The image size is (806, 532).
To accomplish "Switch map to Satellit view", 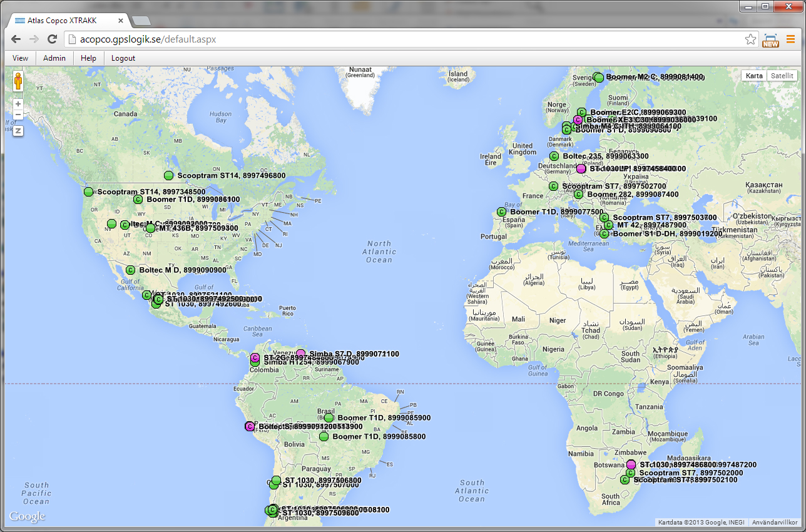I will (x=782, y=76).
